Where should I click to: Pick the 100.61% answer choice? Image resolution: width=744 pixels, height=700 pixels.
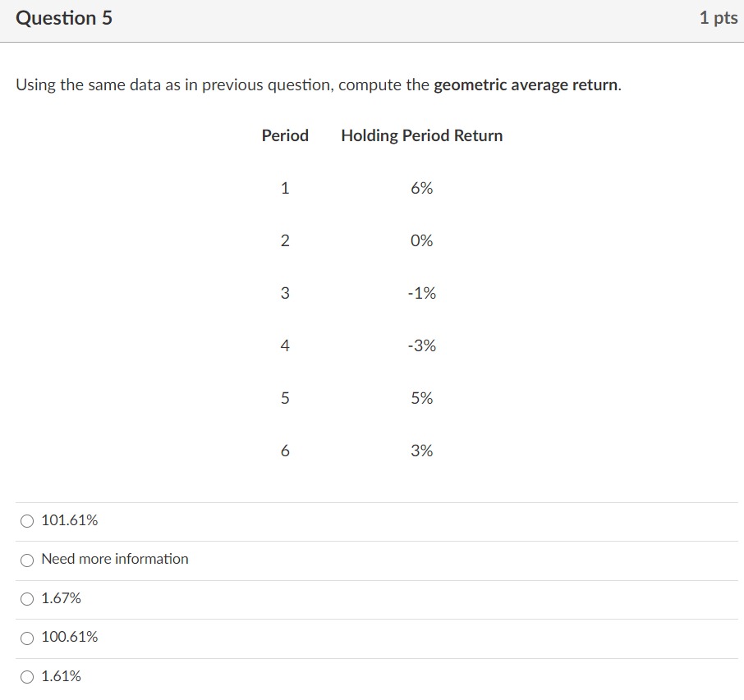27,638
